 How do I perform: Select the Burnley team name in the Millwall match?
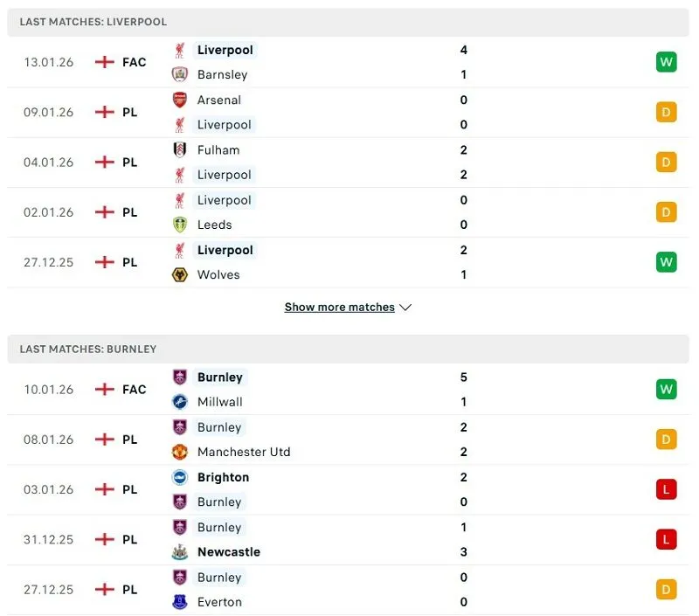218,377
